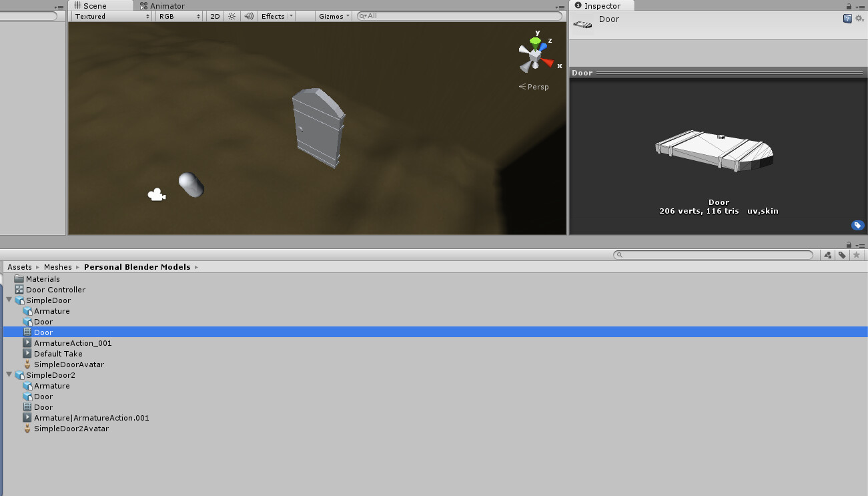Toggle scene audio with the speaker icon
Image resolution: width=868 pixels, height=496 pixels.
248,16
